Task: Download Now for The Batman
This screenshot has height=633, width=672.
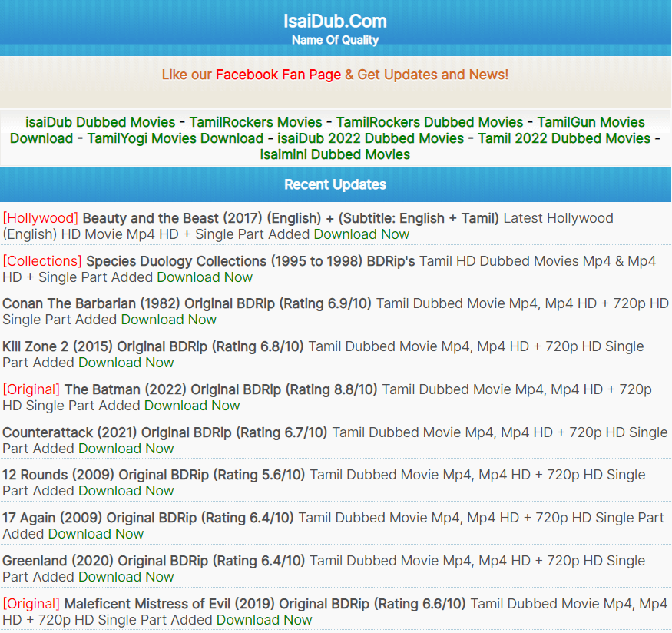Action: pos(192,406)
